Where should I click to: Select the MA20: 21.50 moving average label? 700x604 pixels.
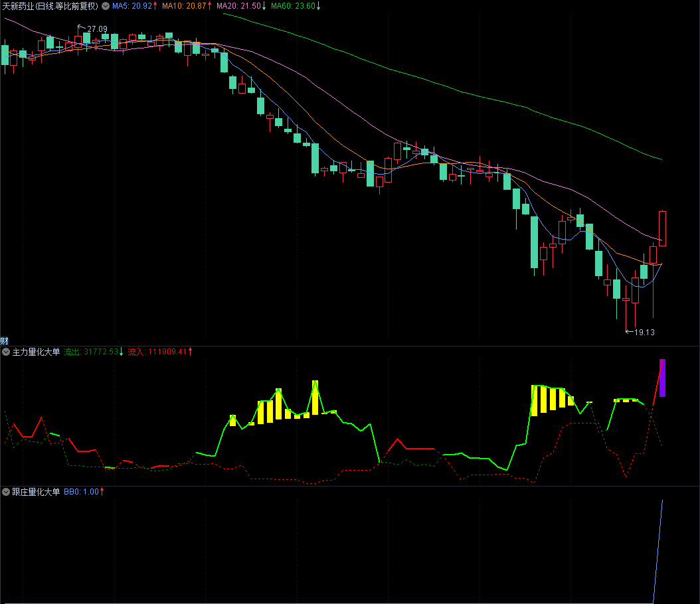(x=239, y=6)
